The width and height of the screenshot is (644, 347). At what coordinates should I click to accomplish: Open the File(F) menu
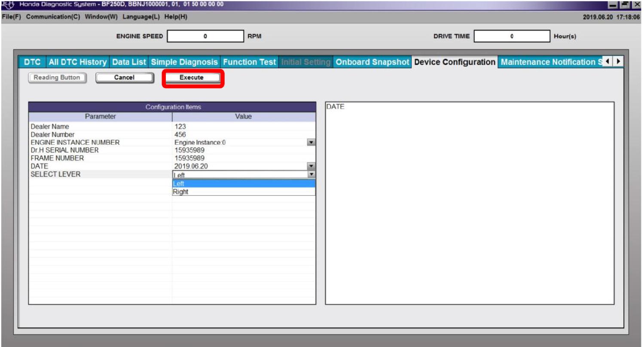12,17
